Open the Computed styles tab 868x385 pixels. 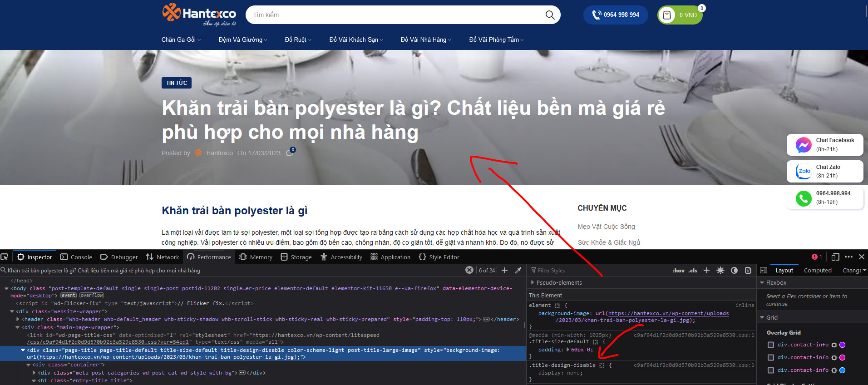pos(818,270)
